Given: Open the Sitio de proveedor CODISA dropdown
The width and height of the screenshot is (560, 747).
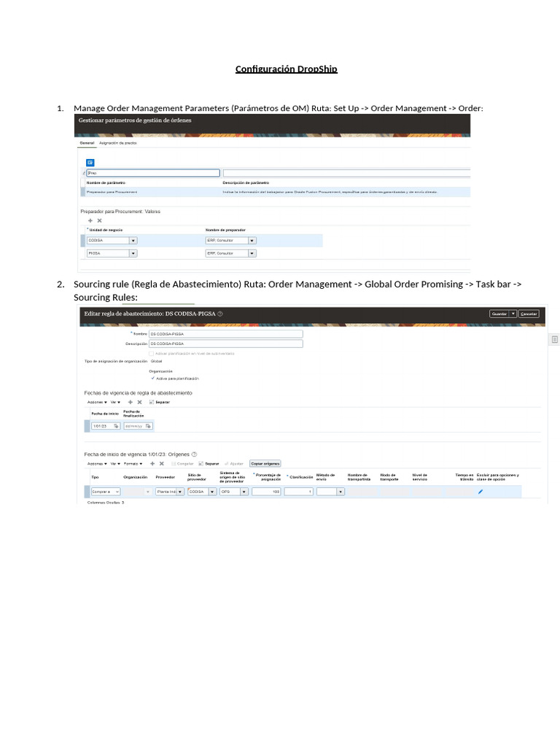Looking at the screenshot, I should tap(213, 492).
